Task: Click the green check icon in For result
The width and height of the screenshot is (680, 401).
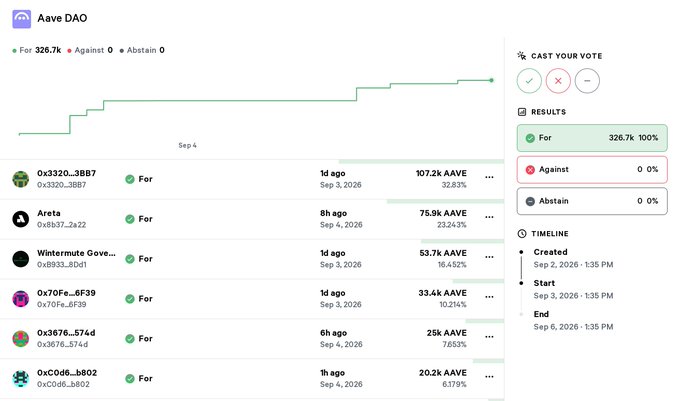Action: (530, 138)
